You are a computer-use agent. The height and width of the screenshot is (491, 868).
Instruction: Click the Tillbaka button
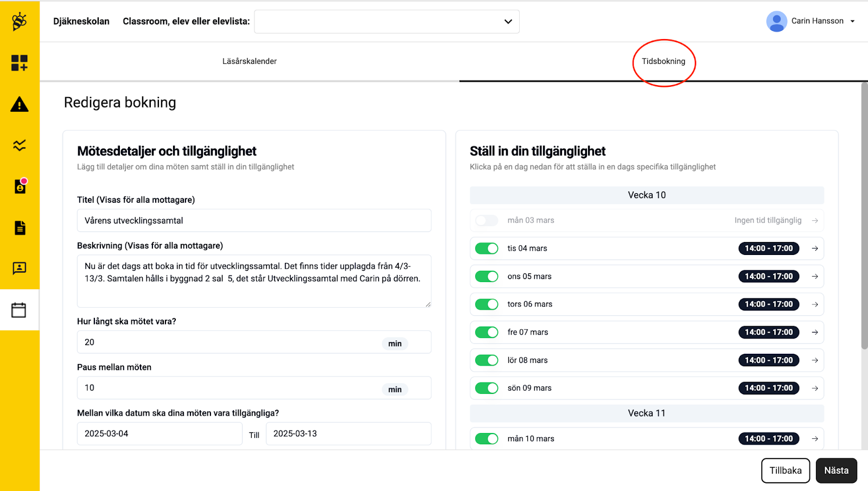[x=785, y=470]
